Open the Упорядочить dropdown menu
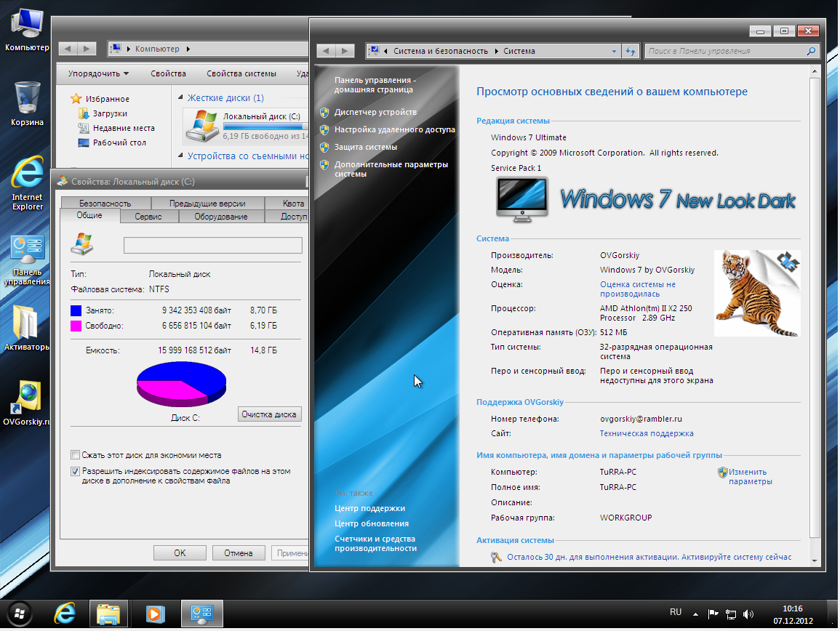 (x=98, y=73)
